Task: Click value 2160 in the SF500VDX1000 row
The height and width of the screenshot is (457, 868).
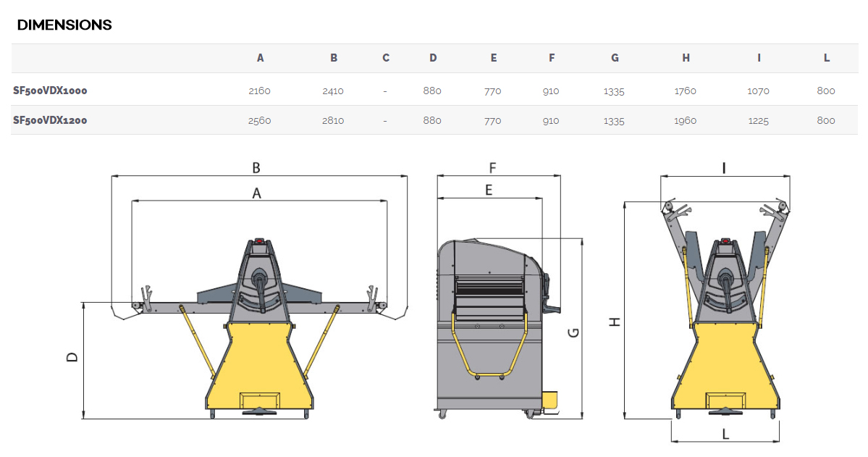Action: [x=260, y=91]
